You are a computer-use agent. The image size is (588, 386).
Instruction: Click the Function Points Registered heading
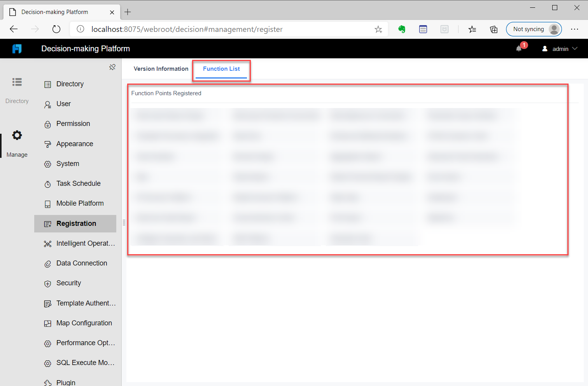[166, 93]
